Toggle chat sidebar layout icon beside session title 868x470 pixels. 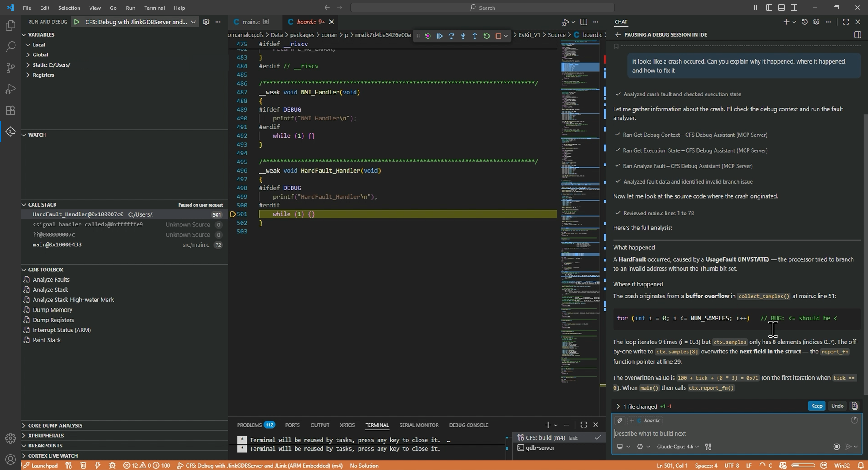tap(857, 34)
